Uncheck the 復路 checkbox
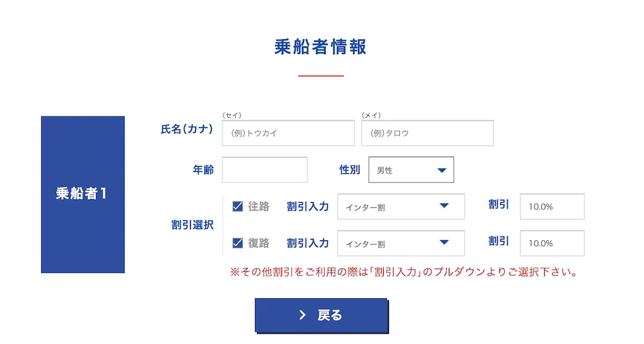Screen dimensions: 644x344 [238, 244]
